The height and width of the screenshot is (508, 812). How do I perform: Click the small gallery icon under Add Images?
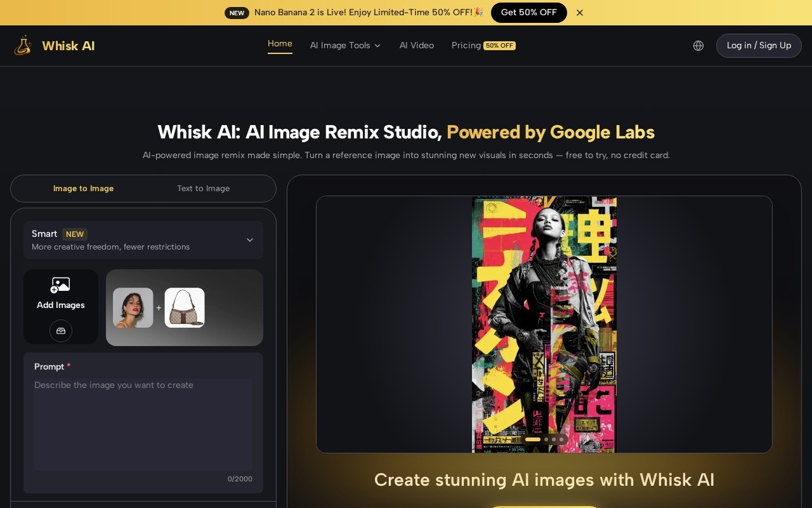(x=61, y=331)
